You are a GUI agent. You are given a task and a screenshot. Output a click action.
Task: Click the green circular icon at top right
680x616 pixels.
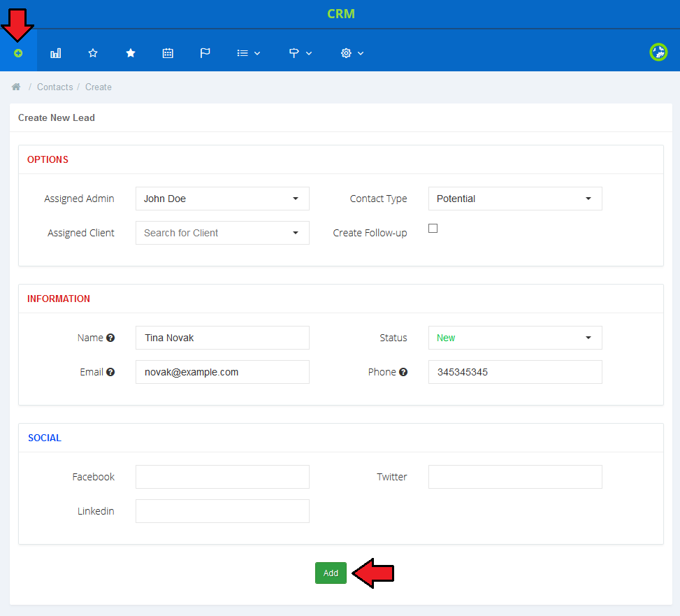pos(658,52)
